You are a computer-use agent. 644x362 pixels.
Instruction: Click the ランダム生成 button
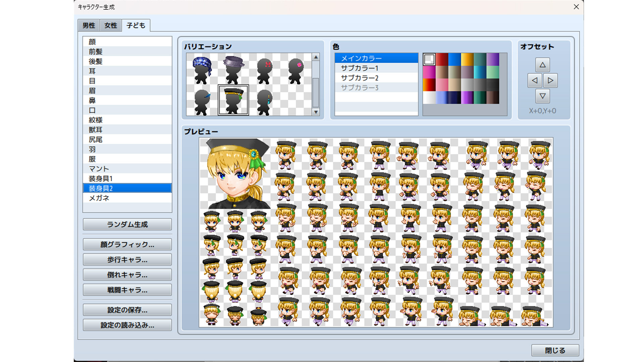127,224
